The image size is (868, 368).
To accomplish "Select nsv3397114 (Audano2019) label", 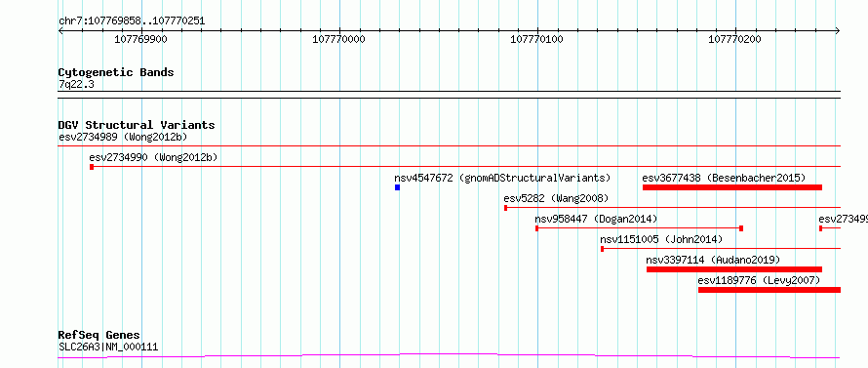I will click(x=713, y=260).
